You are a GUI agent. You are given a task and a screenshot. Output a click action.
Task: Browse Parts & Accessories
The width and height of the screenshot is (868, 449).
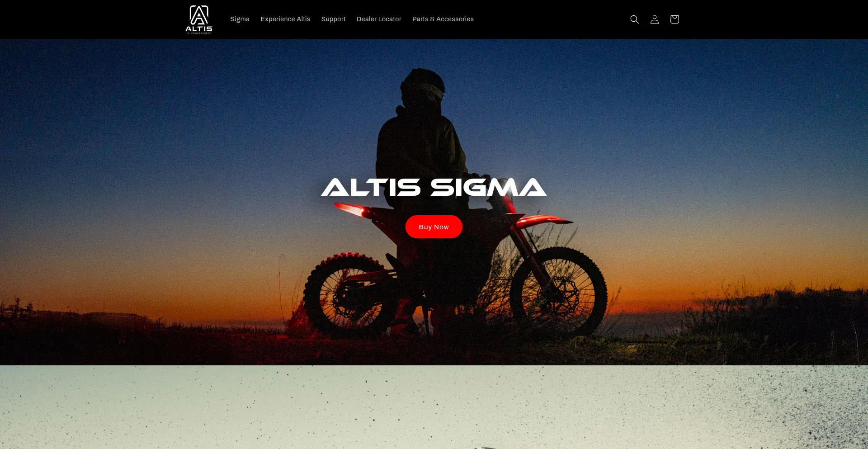[443, 19]
